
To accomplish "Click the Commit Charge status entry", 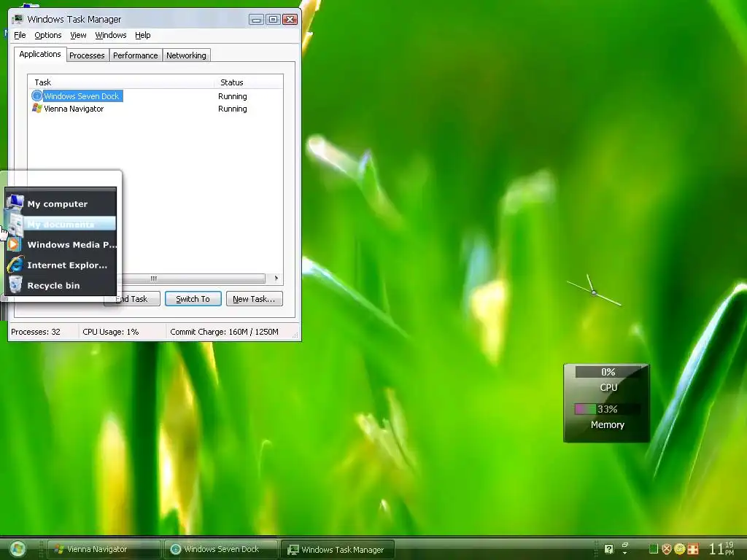I will pos(224,332).
